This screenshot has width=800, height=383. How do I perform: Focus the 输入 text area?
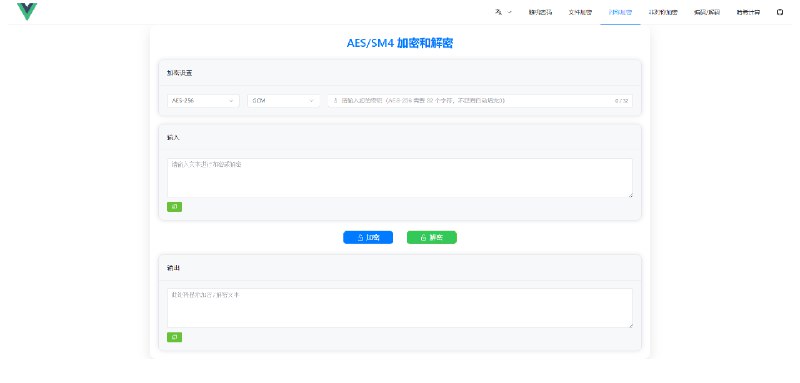pyautogui.click(x=400, y=178)
